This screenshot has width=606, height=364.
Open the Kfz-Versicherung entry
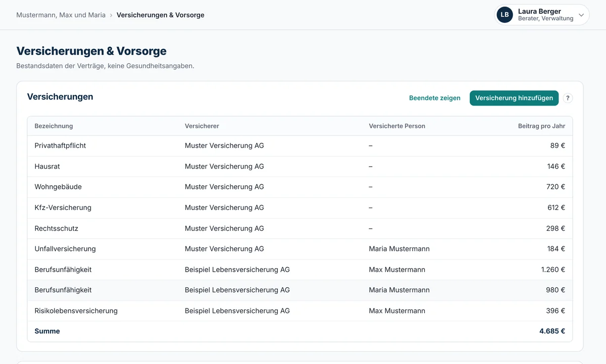coord(300,207)
